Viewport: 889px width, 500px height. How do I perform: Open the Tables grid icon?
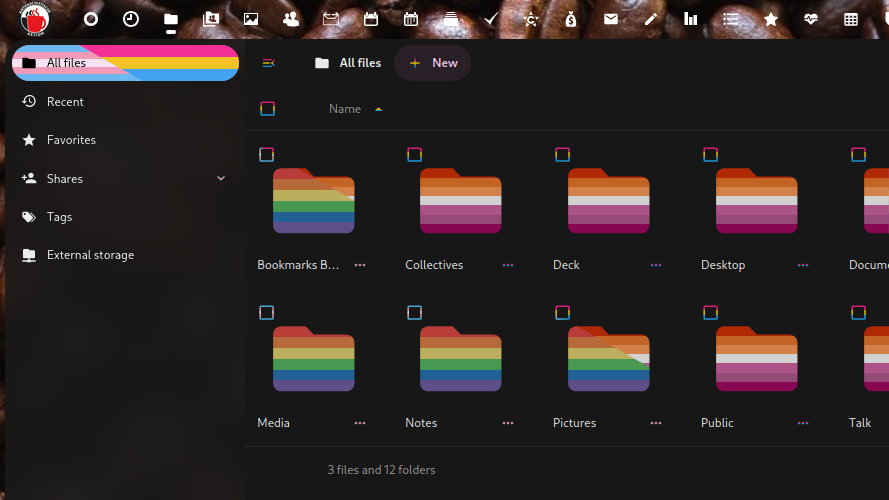click(x=850, y=19)
